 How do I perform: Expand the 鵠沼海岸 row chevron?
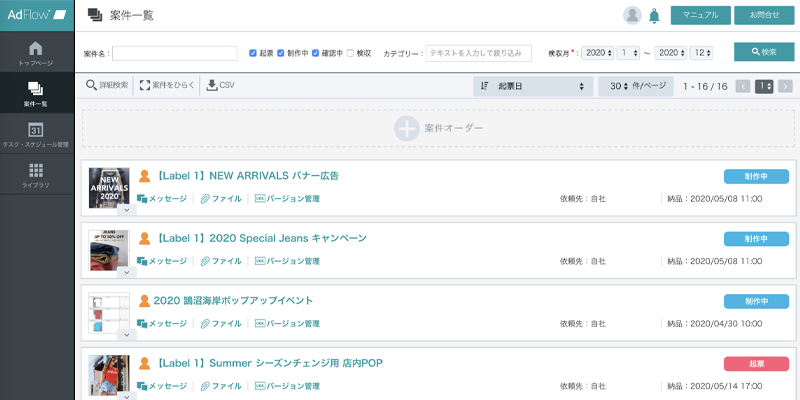click(x=127, y=335)
